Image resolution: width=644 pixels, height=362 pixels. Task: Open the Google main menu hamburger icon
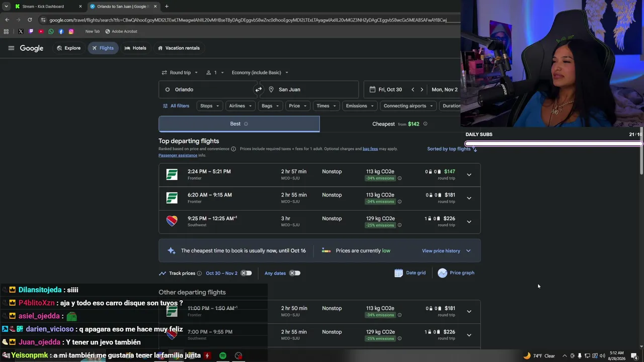click(x=11, y=48)
